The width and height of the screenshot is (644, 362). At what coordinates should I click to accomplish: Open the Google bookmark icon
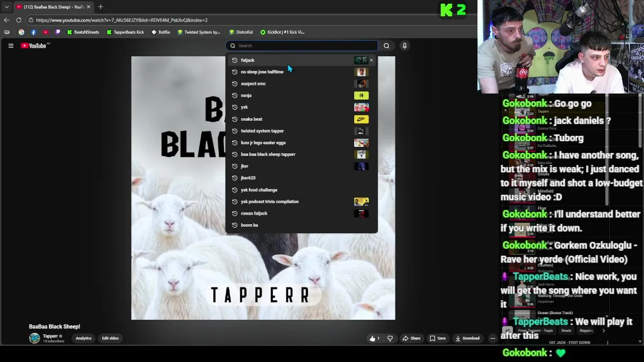(x=21, y=32)
